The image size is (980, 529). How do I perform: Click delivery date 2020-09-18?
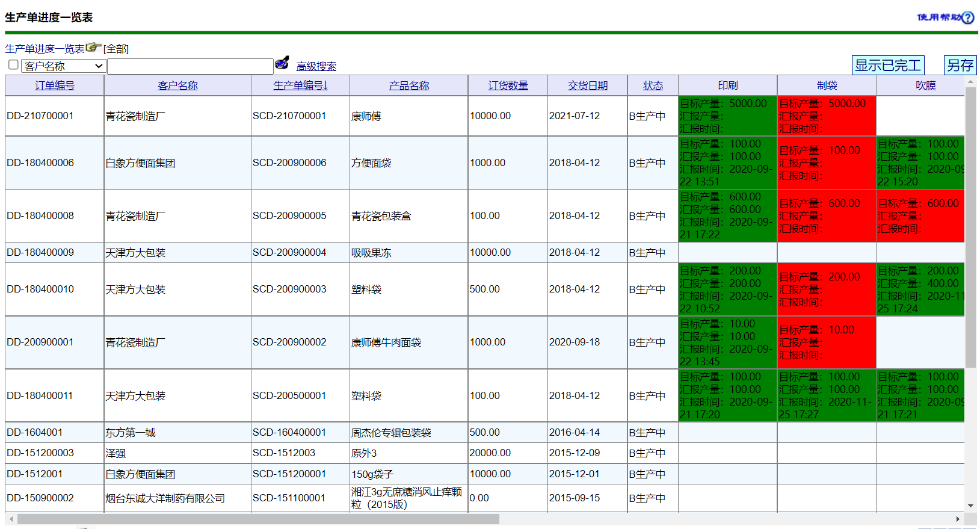click(575, 342)
